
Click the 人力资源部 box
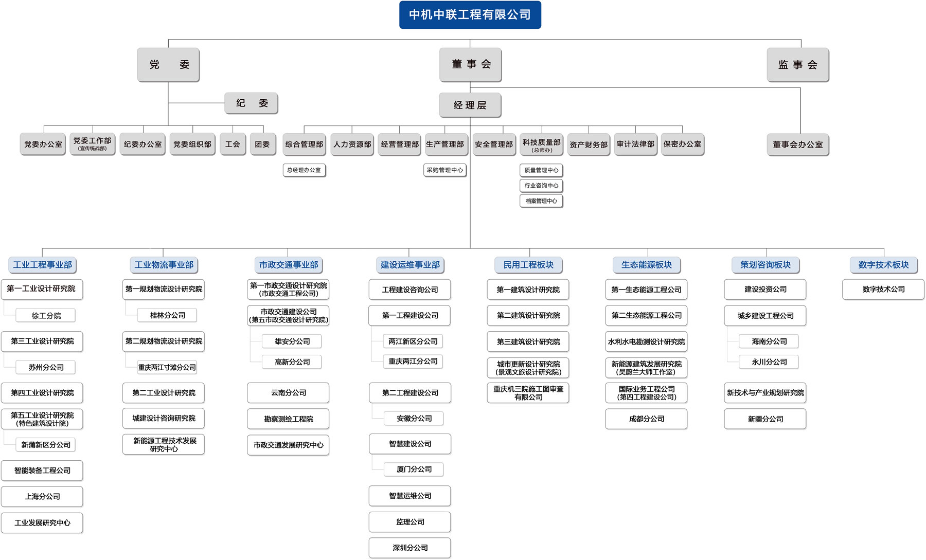click(352, 144)
